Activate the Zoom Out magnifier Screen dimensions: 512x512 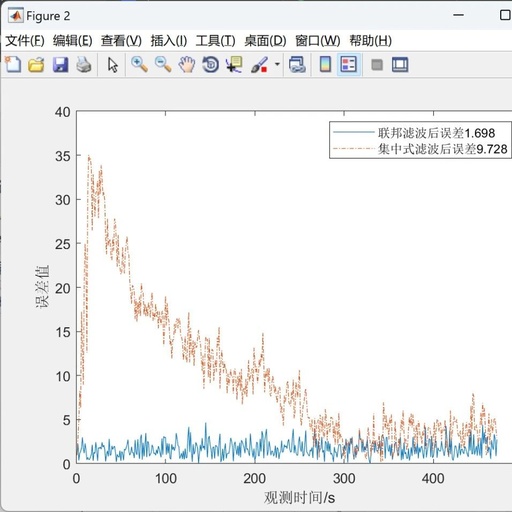tap(163, 64)
